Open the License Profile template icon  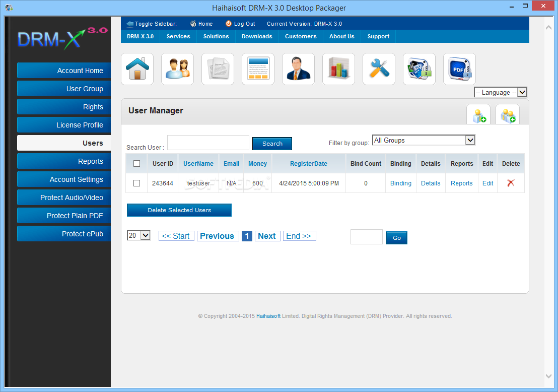(258, 69)
